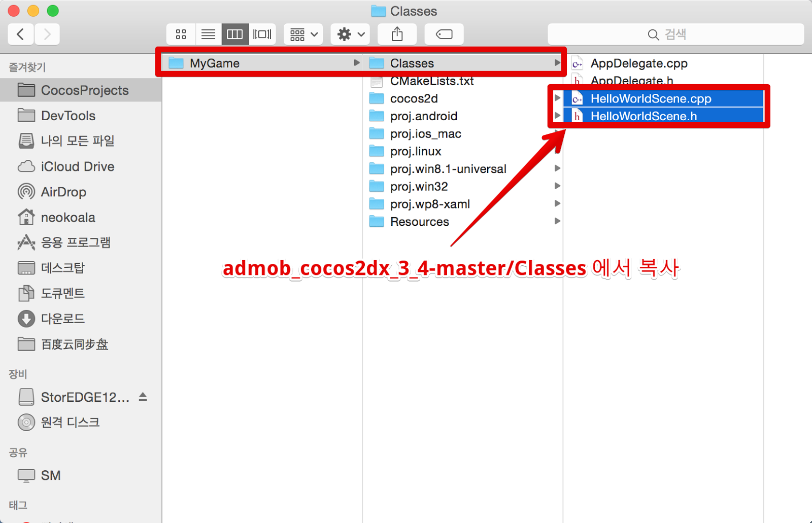Open the 원격 디스크 item

[70, 422]
